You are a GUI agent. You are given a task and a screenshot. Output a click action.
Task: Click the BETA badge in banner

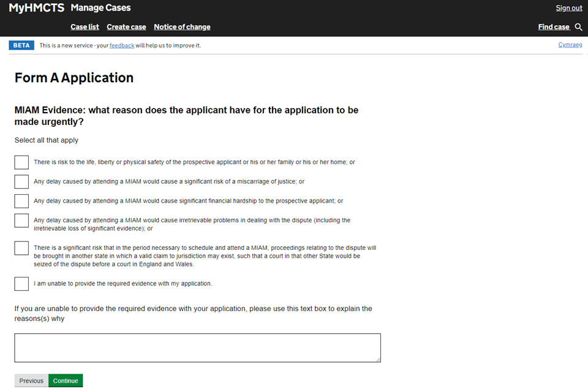tap(21, 45)
